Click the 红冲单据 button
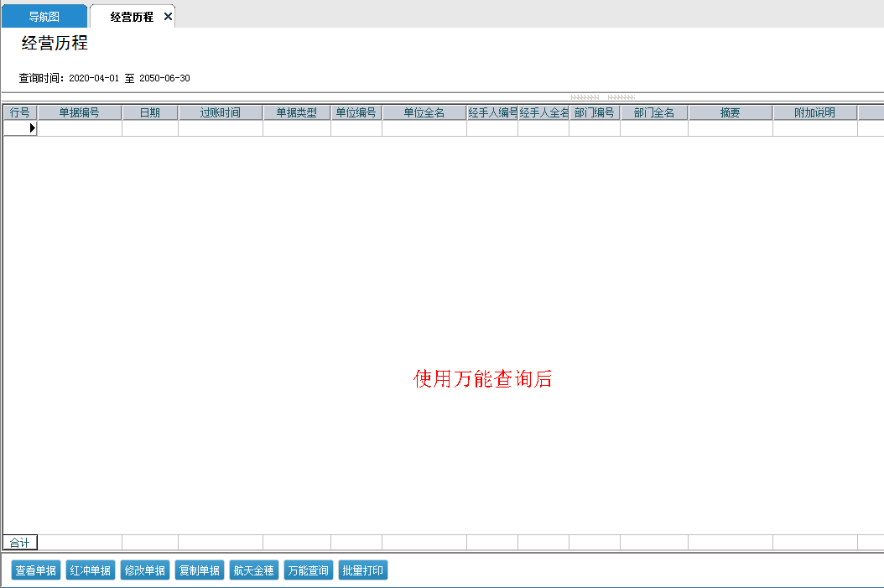This screenshot has height=588, width=884. 91,570
